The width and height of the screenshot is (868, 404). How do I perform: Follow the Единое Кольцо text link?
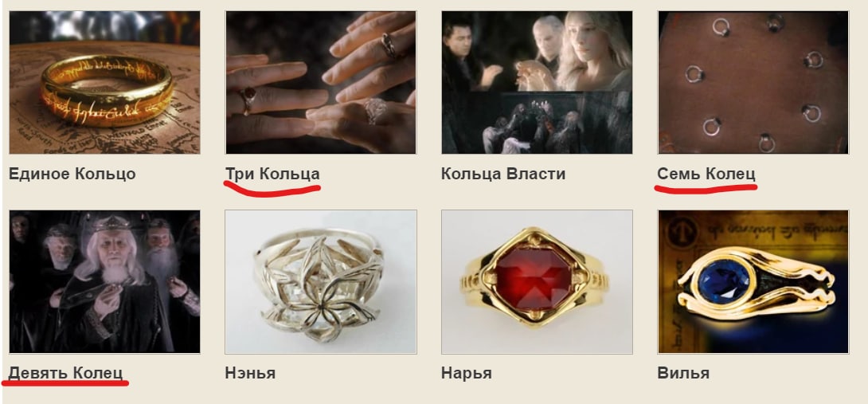click(x=72, y=174)
